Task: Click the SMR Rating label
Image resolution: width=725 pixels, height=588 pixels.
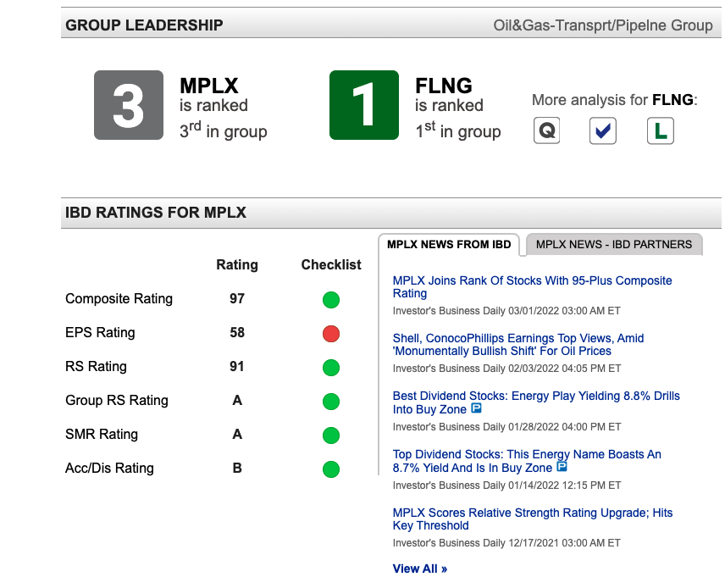Action: click(x=102, y=434)
